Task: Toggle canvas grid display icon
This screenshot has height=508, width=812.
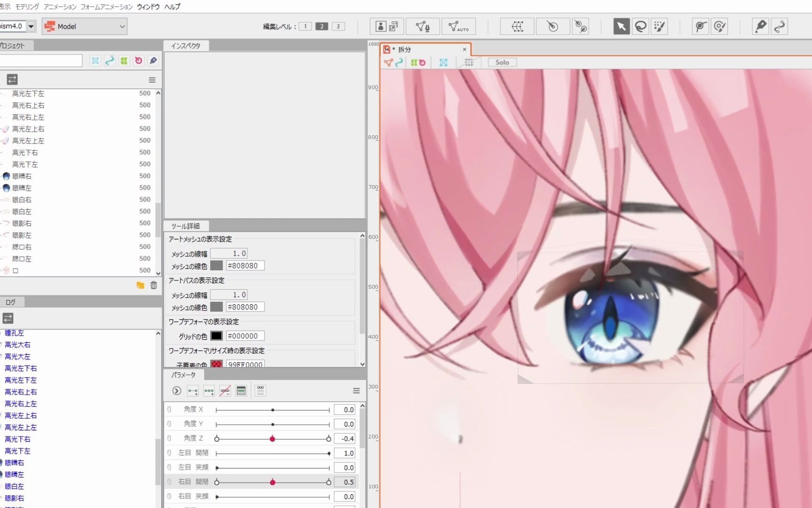Action: coord(468,63)
